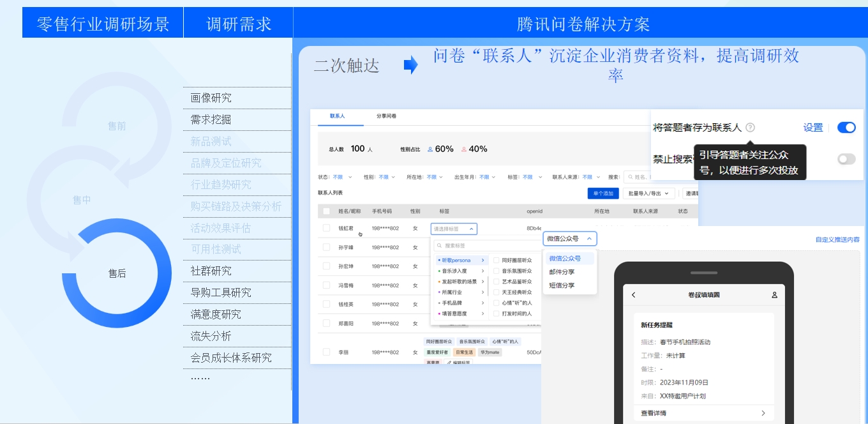Click the 编辑标签 button in 李丽's row
Screen dimensions: 868x424
click(457, 363)
